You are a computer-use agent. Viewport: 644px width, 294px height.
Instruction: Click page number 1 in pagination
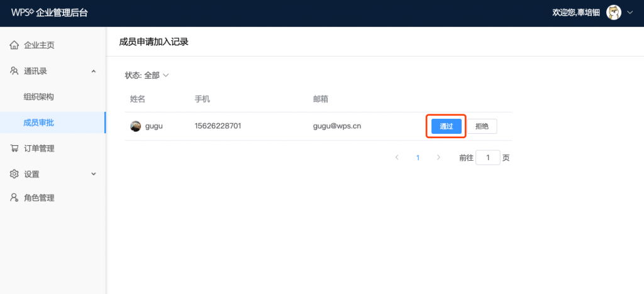click(418, 158)
